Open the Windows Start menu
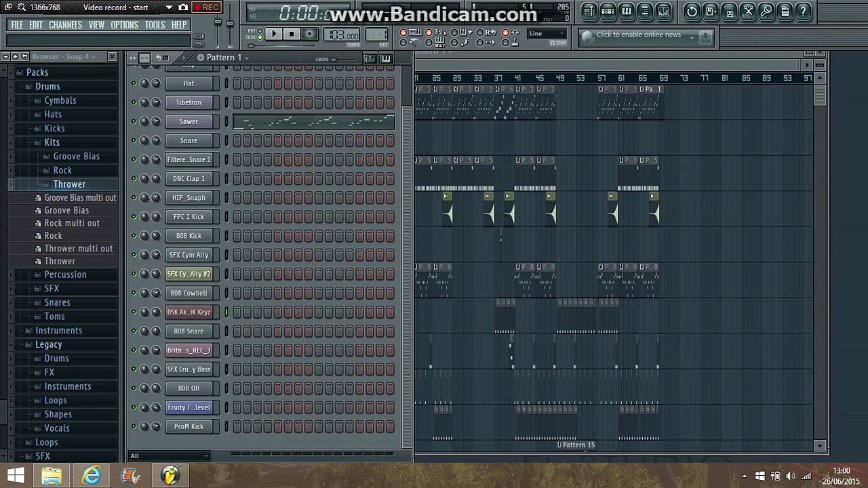This screenshot has height=488, width=868. pos(16,476)
